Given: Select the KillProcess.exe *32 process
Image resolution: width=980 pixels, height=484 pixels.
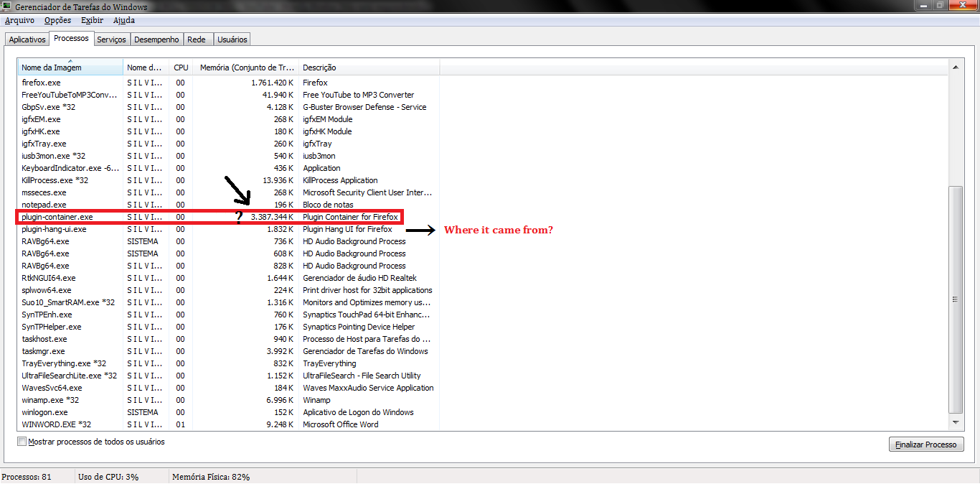Looking at the screenshot, I should 229,180.
